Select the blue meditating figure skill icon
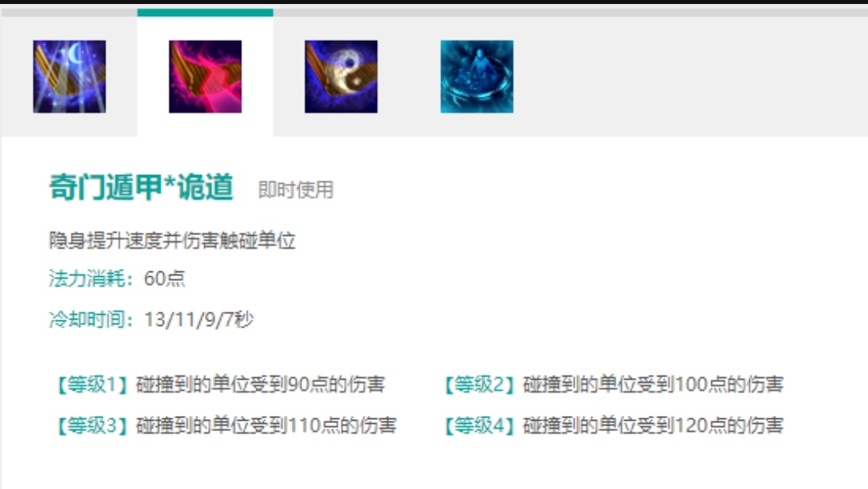This screenshot has width=868, height=489. tap(477, 76)
